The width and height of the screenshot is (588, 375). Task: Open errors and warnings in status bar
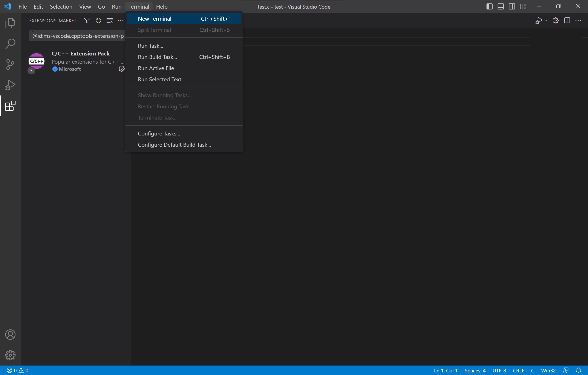tap(18, 370)
